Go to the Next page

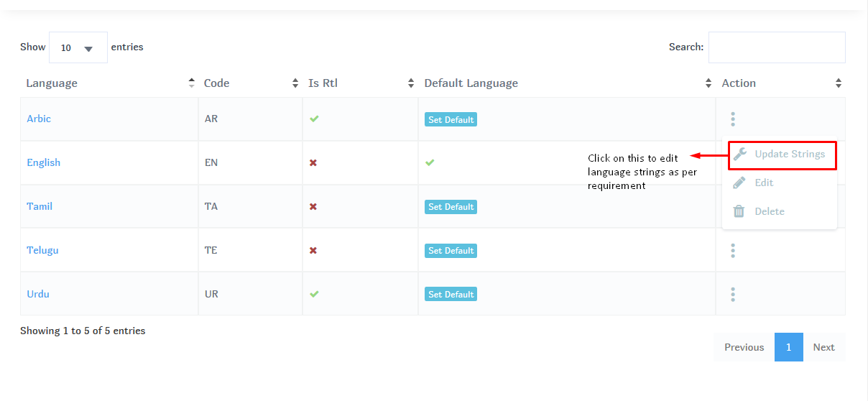click(823, 347)
